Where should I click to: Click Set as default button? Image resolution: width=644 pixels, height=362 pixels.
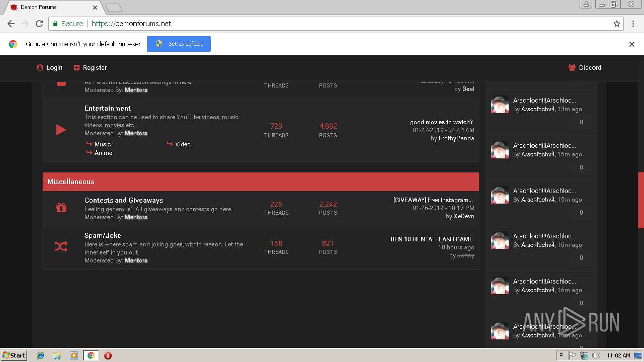click(179, 44)
